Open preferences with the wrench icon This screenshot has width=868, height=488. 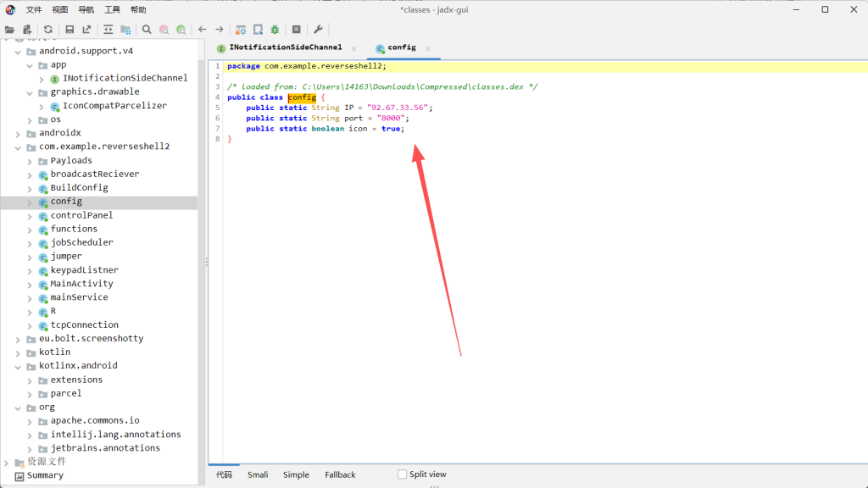[318, 29]
